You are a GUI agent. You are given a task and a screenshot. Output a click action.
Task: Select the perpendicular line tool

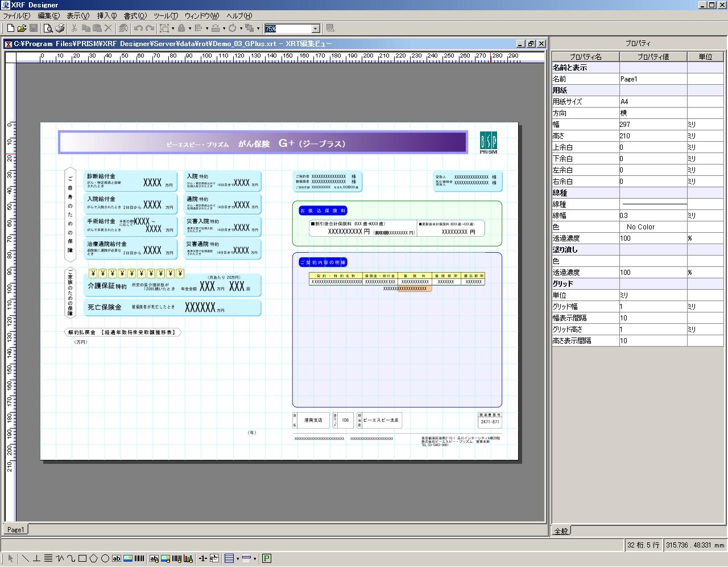click(36, 558)
